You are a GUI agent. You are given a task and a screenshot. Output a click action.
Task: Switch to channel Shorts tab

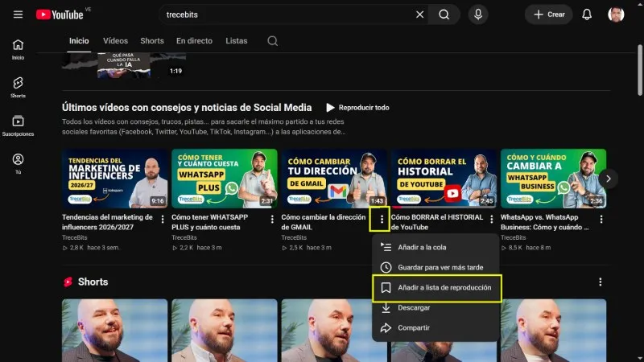[152, 41]
